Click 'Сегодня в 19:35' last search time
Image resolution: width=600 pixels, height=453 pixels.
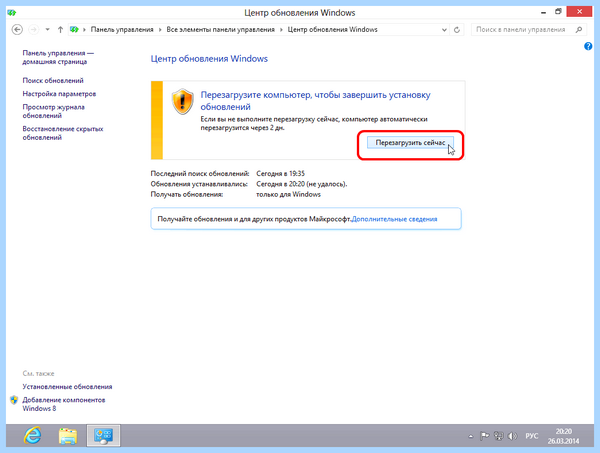(280, 174)
